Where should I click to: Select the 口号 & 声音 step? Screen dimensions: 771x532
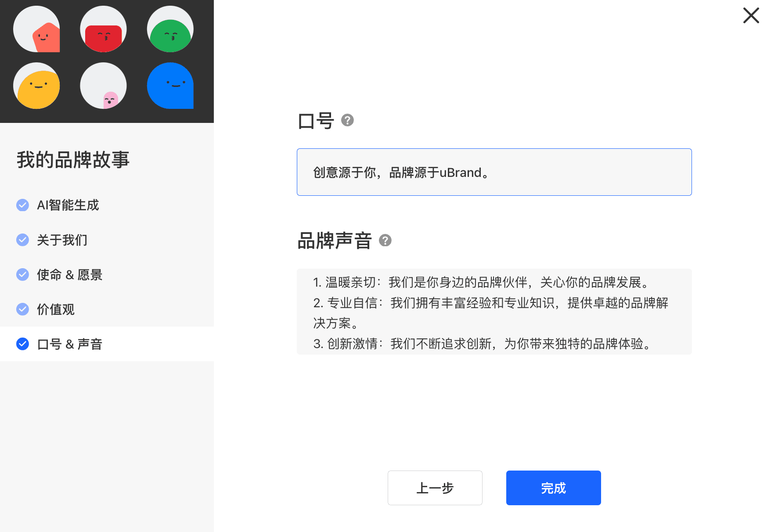point(107,344)
